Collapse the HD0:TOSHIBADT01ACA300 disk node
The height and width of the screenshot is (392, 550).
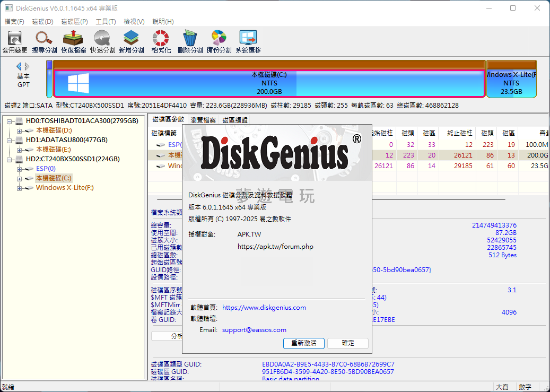pyautogui.click(x=10, y=121)
